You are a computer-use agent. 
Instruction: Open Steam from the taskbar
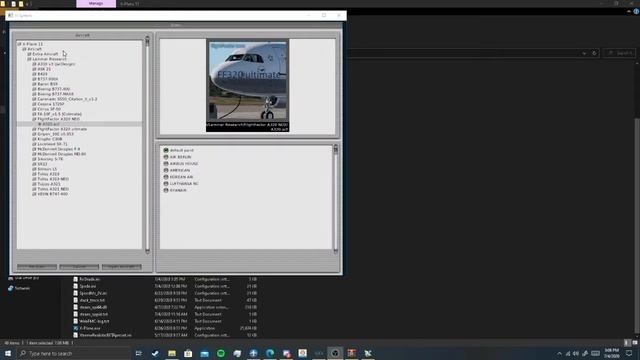click(x=155, y=353)
